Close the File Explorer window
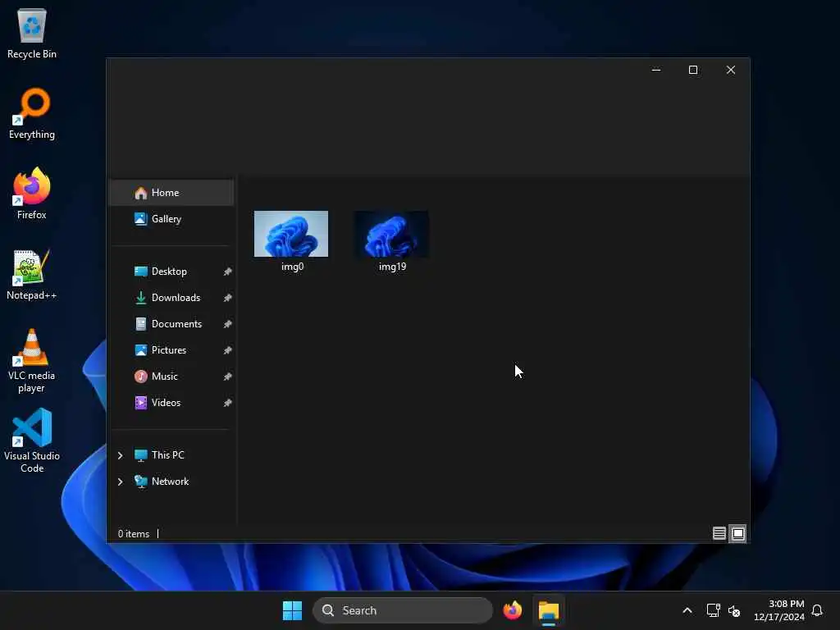 click(731, 71)
